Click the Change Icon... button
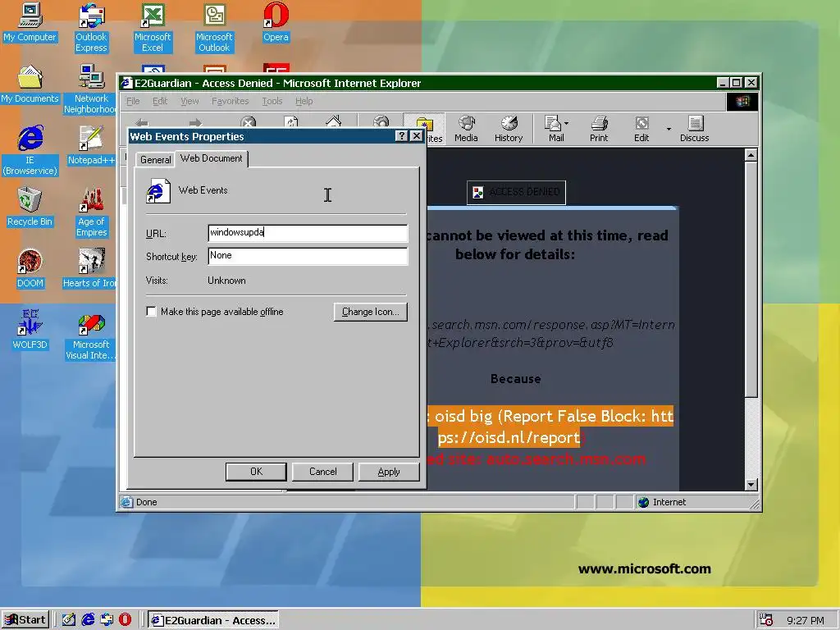The width and height of the screenshot is (840, 630). pos(371,312)
